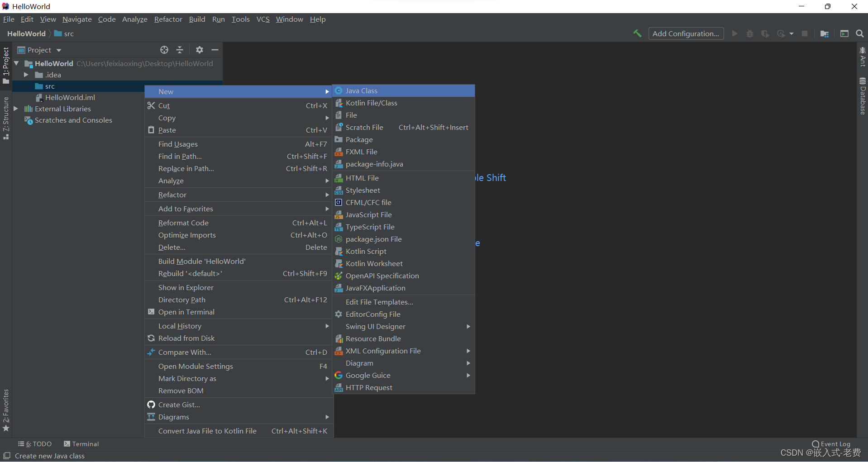Select Find Usages from context menu
Image resolution: width=868 pixels, height=462 pixels.
tap(239, 144)
